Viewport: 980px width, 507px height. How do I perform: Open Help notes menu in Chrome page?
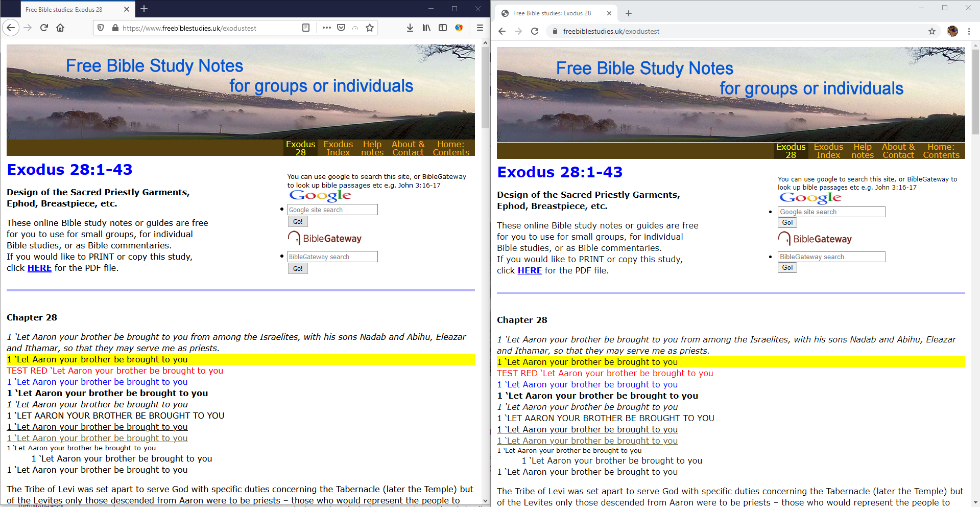(863, 151)
